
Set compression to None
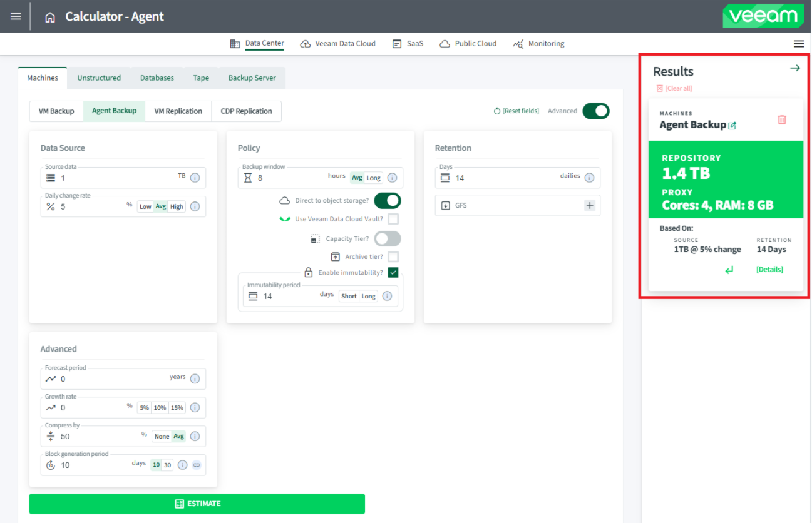[x=162, y=436]
